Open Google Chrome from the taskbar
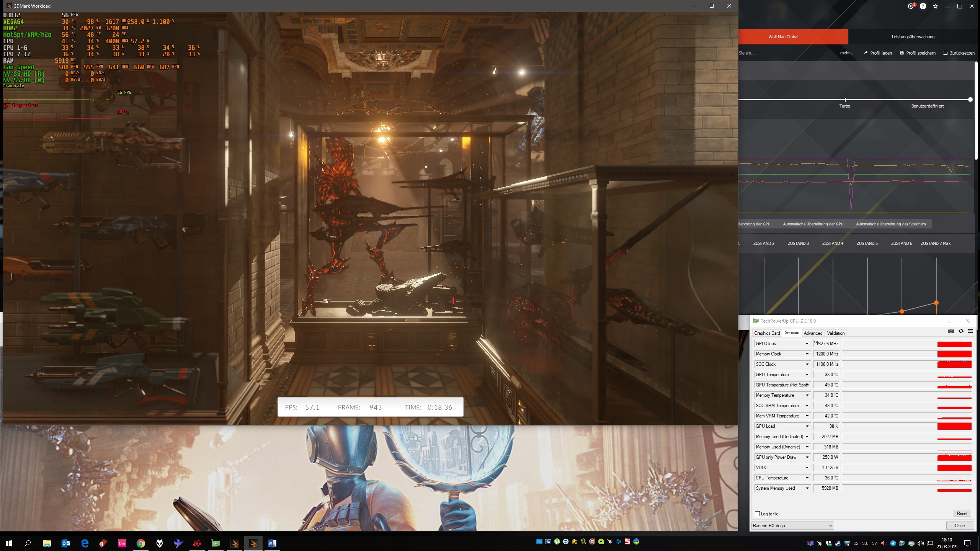The width and height of the screenshot is (980, 551). pos(141,543)
